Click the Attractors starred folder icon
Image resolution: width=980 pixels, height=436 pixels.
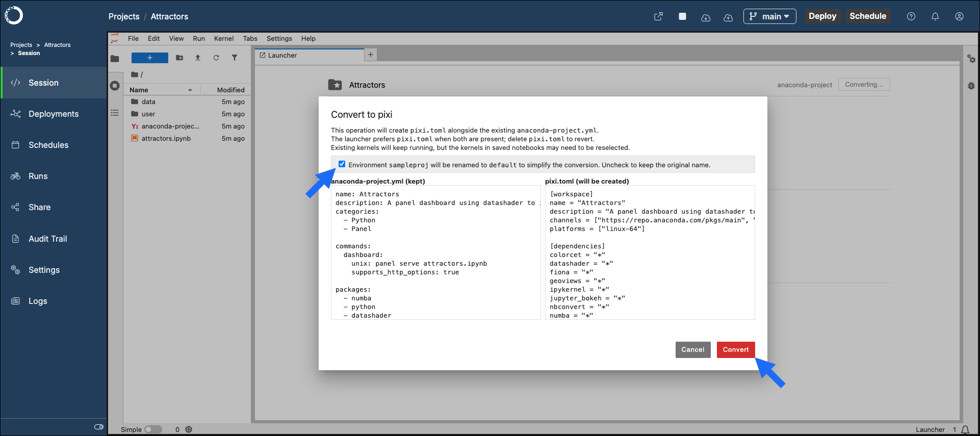pos(335,85)
